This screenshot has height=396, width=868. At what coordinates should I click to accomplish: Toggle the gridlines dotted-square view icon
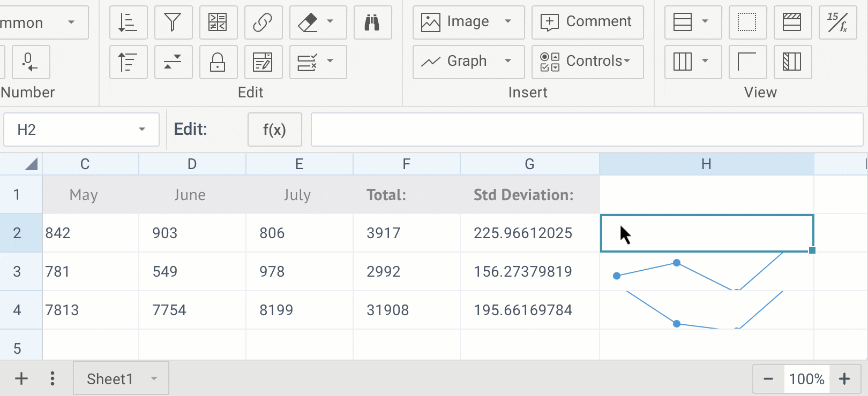tap(747, 22)
